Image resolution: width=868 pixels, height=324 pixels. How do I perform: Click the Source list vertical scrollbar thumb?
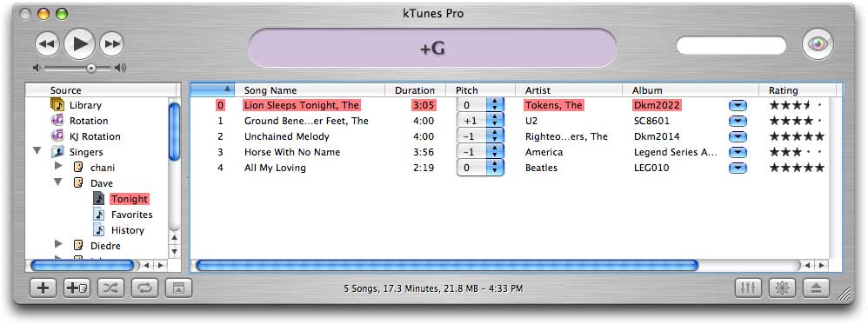pyautogui.click(x=174, y=131)
